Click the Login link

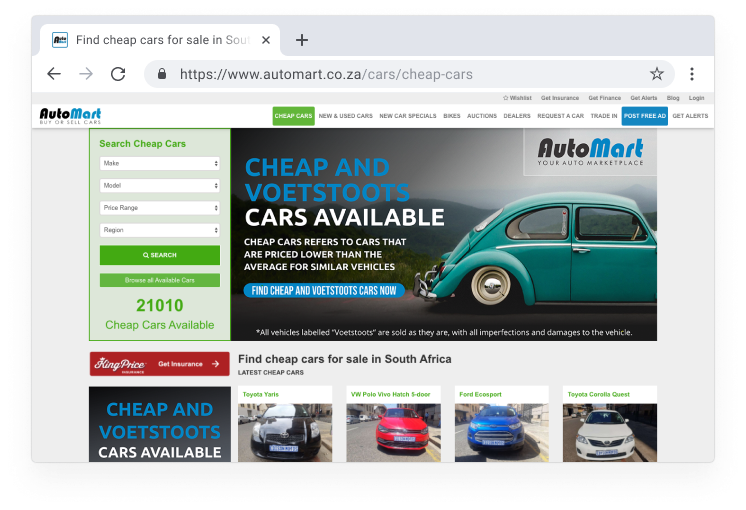[697, 98]
